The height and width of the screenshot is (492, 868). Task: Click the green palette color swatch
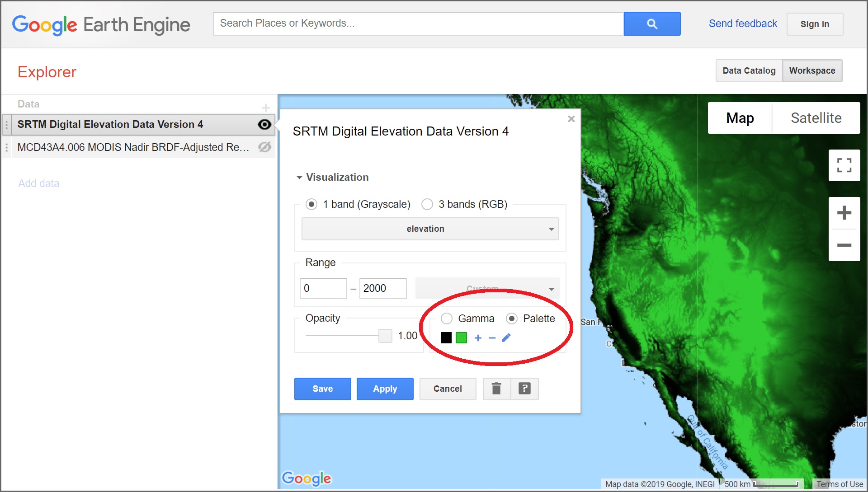(462, 338)
